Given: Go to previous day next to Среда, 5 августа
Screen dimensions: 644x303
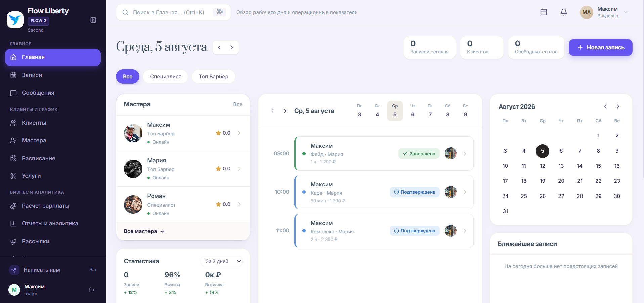Looking at the screenshot, I should click(x=219, y=48).
